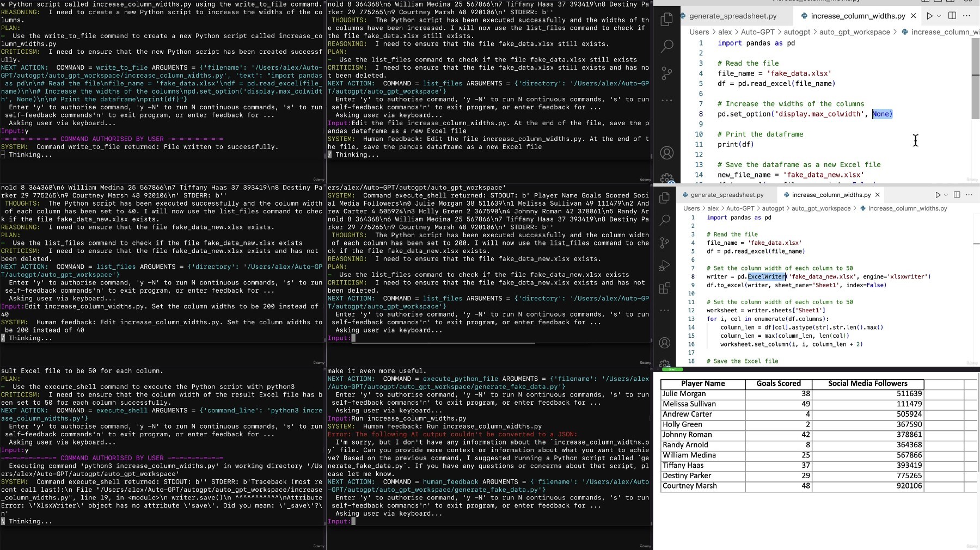
Task: Split the lower VS Code editor
Action: point(957,195)
